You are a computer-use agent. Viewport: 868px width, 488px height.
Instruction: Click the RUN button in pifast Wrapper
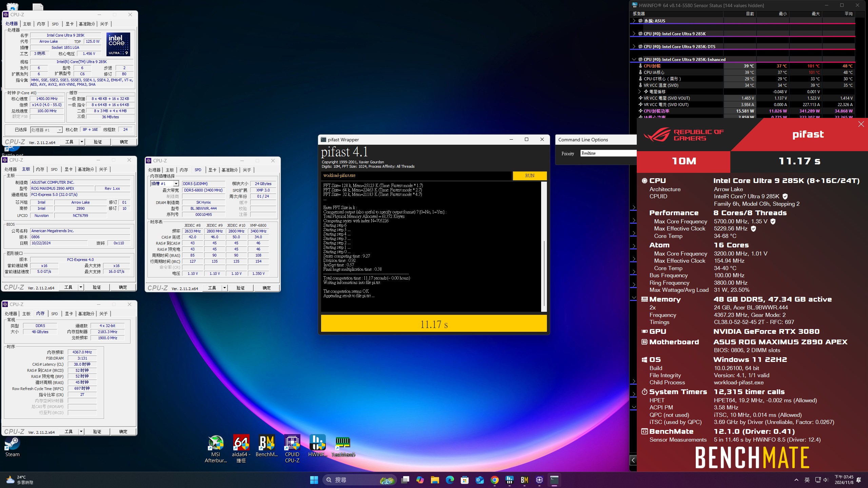530,176
